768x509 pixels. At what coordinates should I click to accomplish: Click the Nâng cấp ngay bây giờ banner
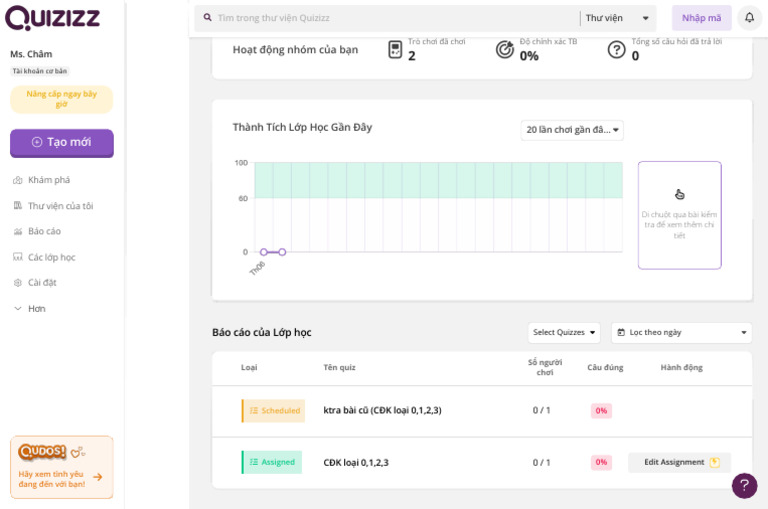[x=62, y=99]
